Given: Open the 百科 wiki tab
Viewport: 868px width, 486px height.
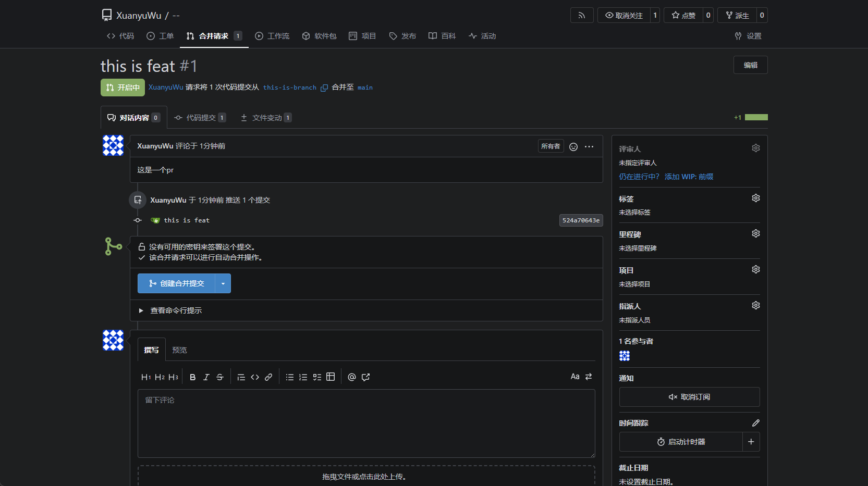Looking at the screenshot, I should click(442, 36).
